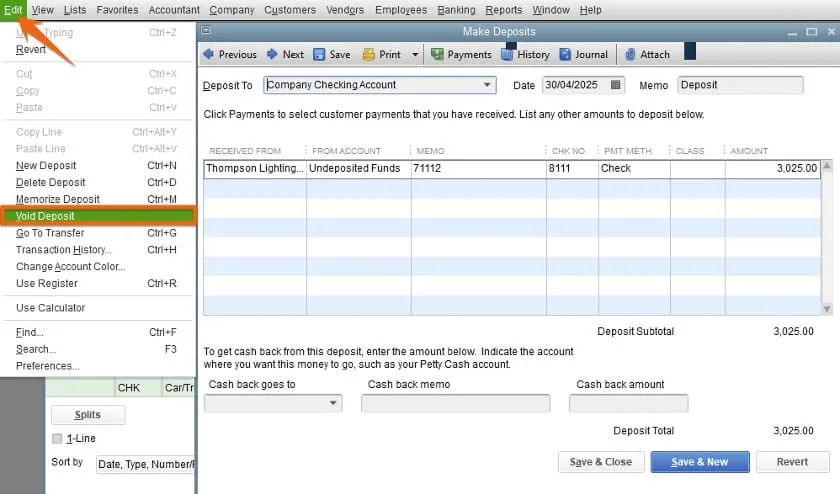The height and width of the screenshot is (494, 840).
Task: Click the Memo input field
Action: [x=739, y=85]
